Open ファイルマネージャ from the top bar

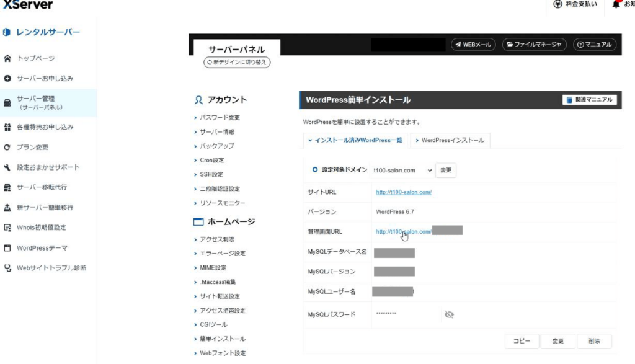coord(534,45)
